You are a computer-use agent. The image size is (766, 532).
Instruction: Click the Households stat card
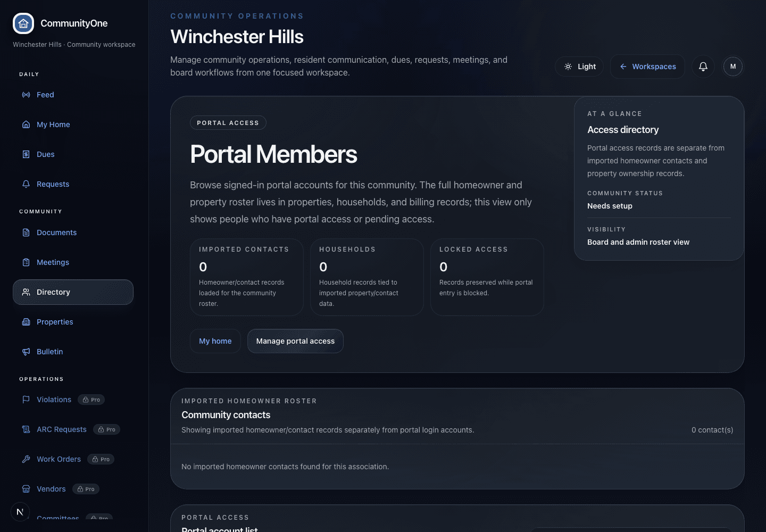tap(367, 277)
